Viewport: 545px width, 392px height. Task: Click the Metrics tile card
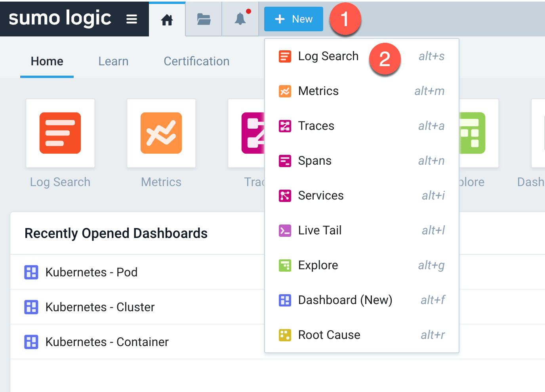(x=161, y=133)
